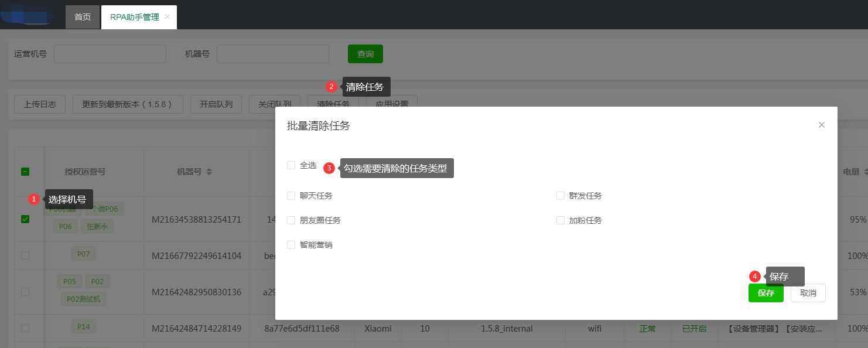The height and width of the screenshot is (348, 868).
Task: Switch to the 首页 tab
Action: coord(83,17)
